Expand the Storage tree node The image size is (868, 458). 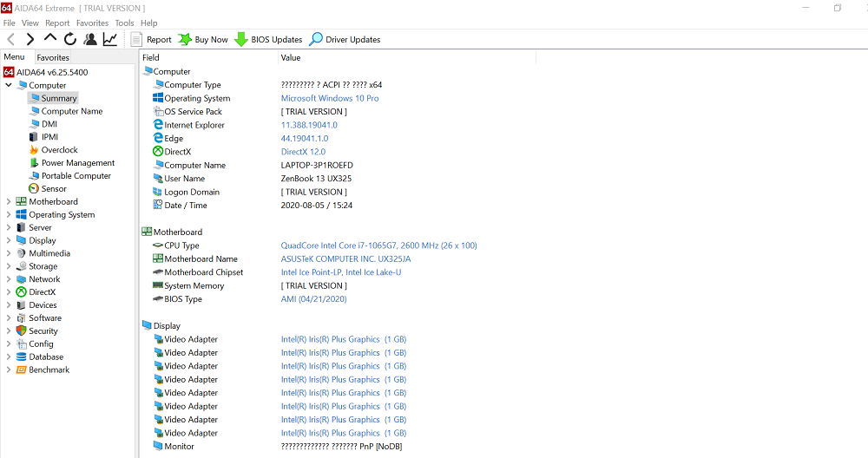coord(9,266)
